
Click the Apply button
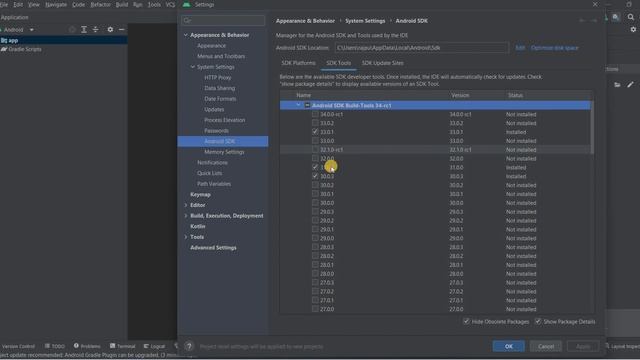click(x=583, y=346)
